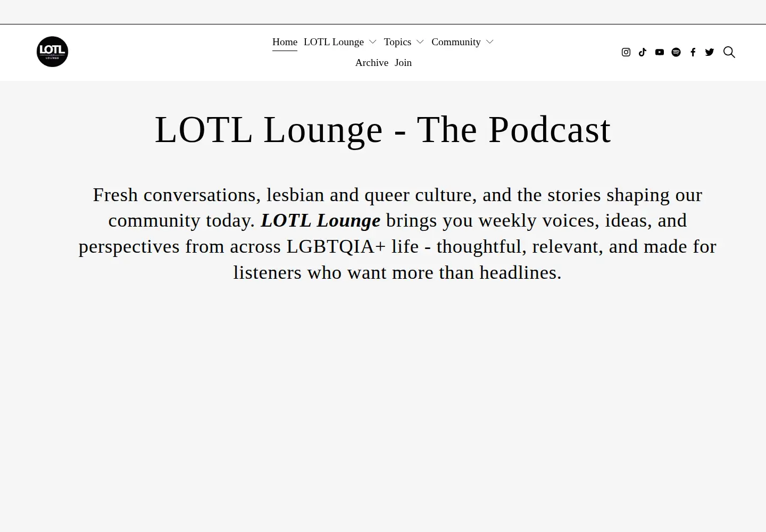
Task: Expand the Topics menu chevron
Action: coord(420,42)
